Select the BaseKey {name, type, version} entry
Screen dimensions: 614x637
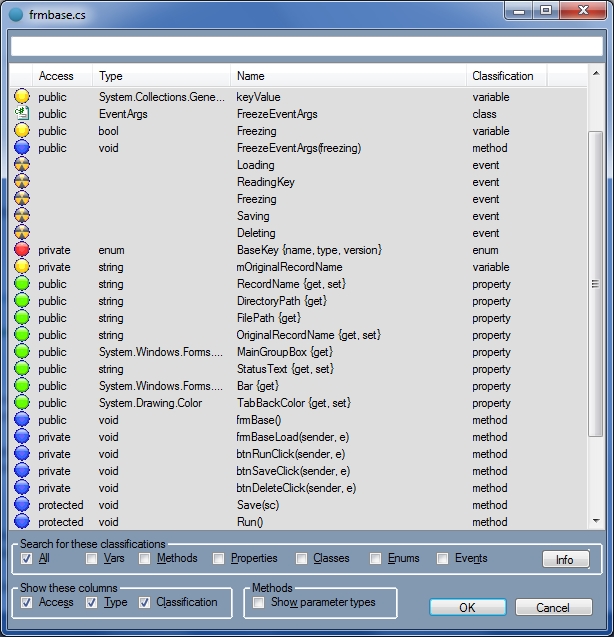pyautogui.click(x=309, y=250)
